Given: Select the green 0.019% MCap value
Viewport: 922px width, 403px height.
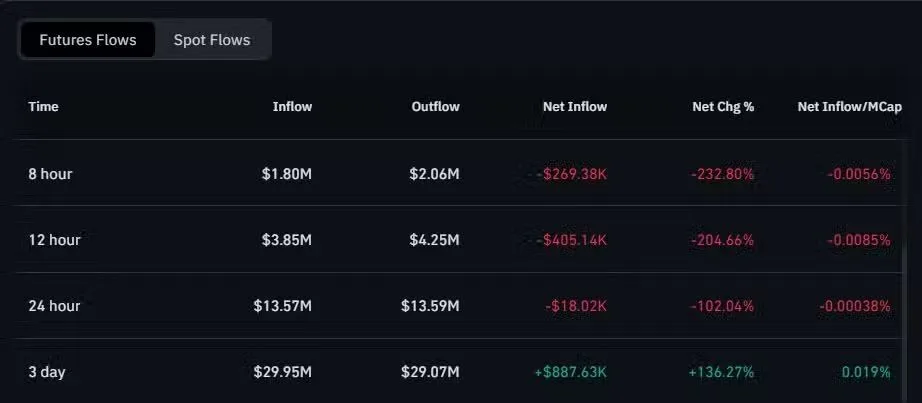Looking at the screenshot, I should point(866,372).
